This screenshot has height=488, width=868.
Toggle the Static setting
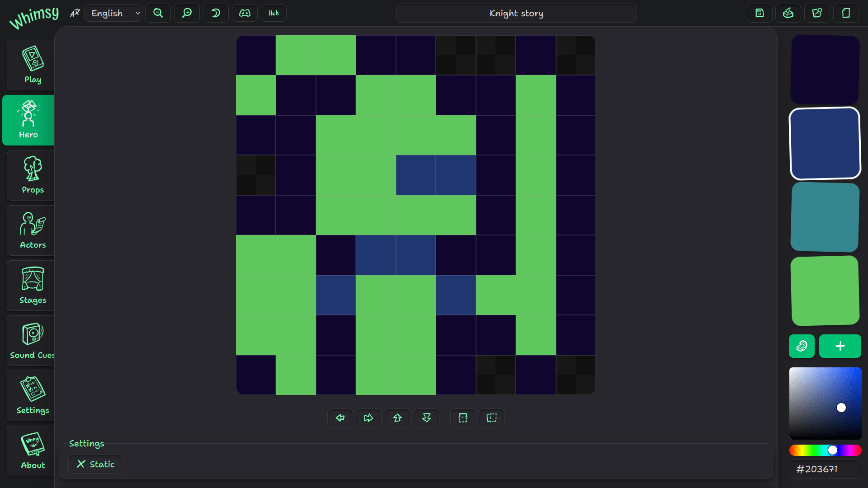[95, 464]
